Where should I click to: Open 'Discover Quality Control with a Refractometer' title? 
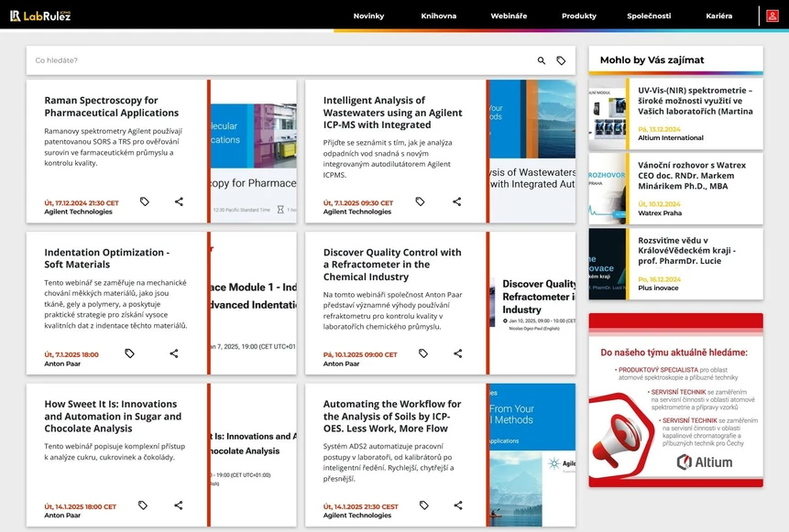pyautogui.click(x=392, y=265)
